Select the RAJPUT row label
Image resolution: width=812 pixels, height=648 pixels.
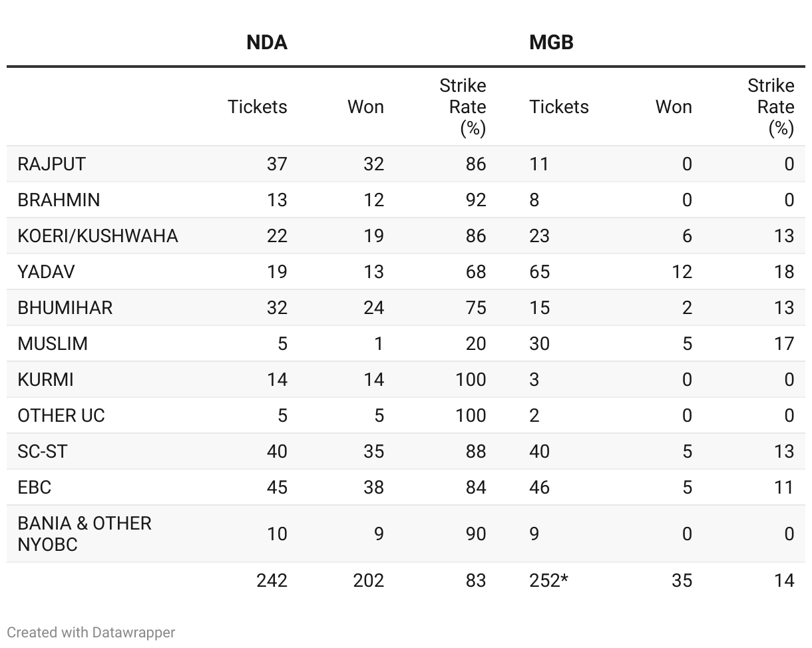tap(52, 164)
